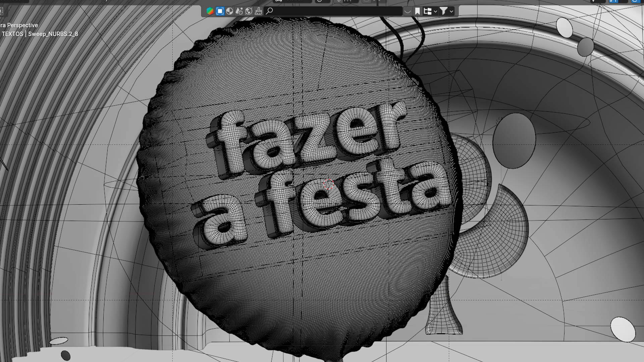Image resolution: width=644 pixels, height=362 pixels.
Task: Toggle the material sphere filter icon
Action: [229, 11]
